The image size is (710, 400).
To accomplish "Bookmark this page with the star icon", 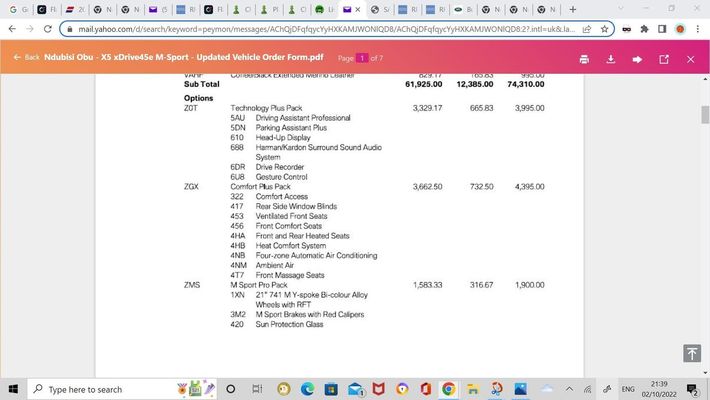I will tap(604, 29).
